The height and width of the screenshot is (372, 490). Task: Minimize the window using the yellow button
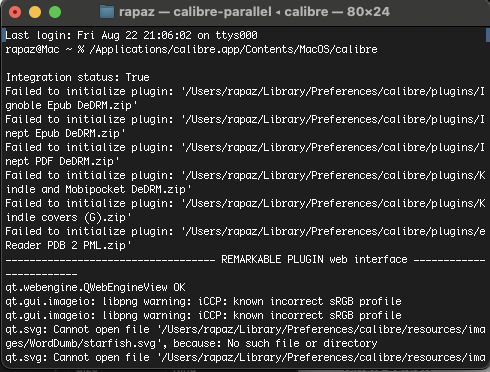tap(35, 12)
